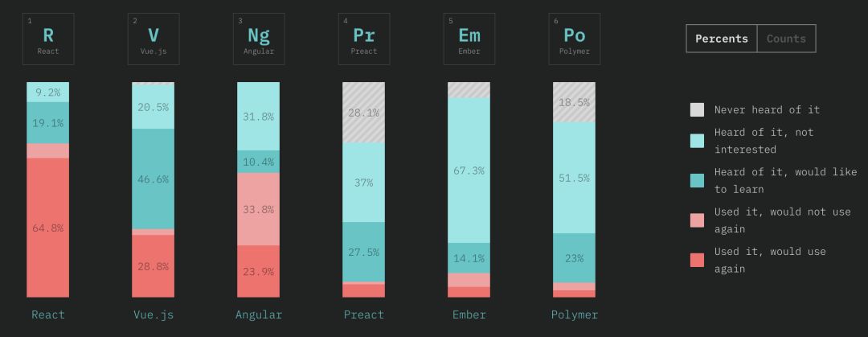Image resolution: width=868 pixels, height=337 pixels.
Task: Click the Vue.js element tile icon
Action: click(154, 39)
